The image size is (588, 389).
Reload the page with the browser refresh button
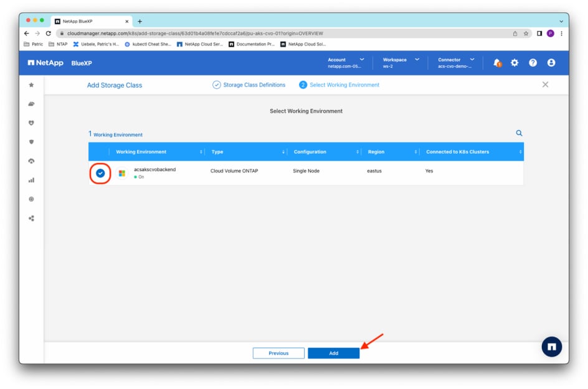point(49,34)
